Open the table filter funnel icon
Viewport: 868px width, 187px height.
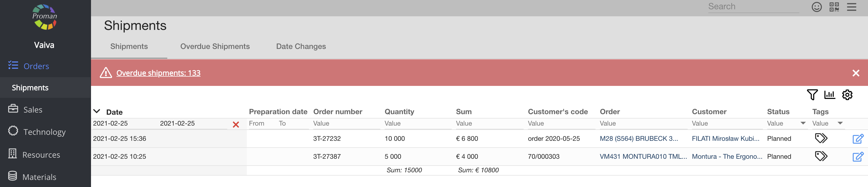click(812, 95)
